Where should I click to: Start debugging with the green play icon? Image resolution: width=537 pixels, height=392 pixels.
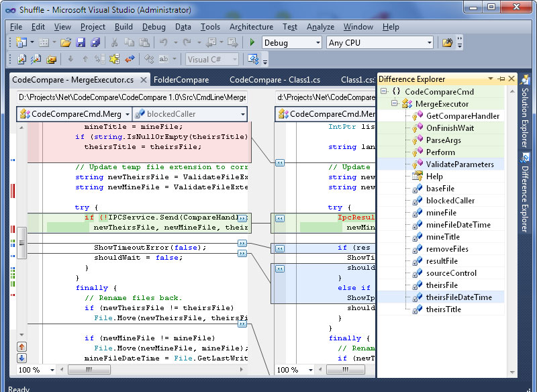pyautogui.click(x=252, y=42)
